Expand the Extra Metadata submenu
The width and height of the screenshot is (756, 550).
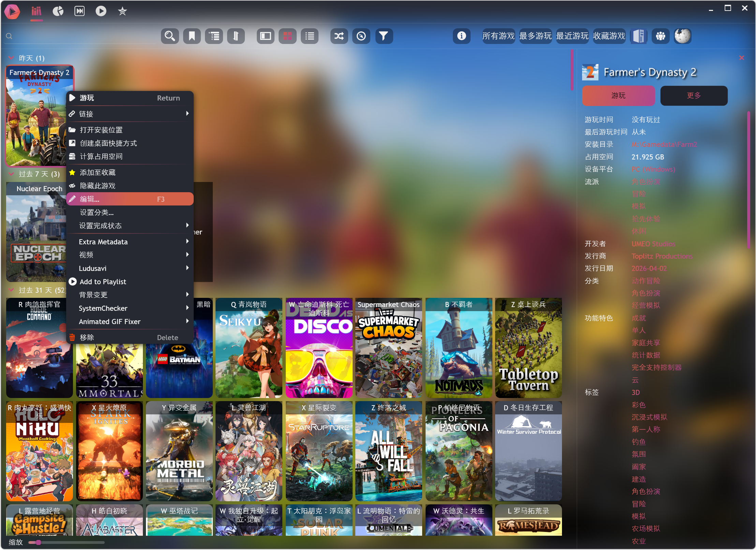[x=130, y=242]
